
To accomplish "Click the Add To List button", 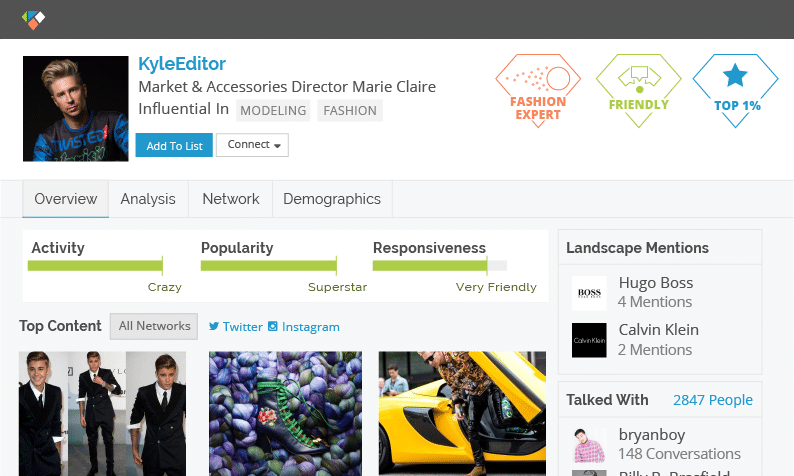I will (x=174, y=146).
